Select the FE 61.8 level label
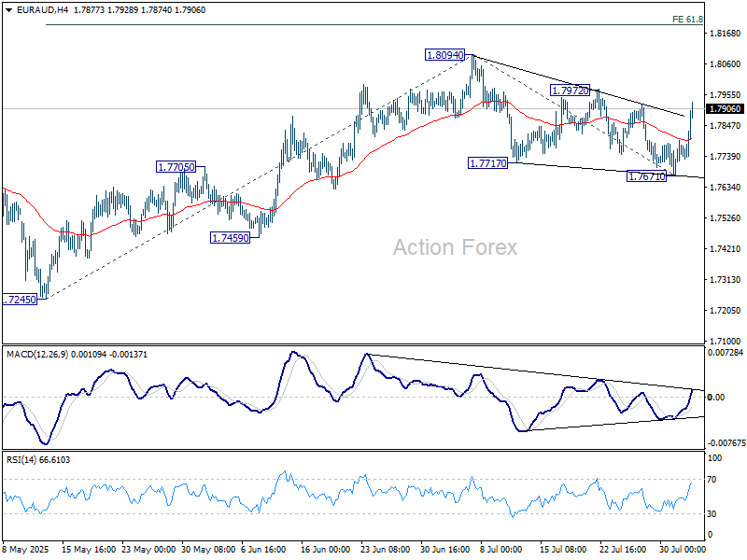This screenshot has width=747, height=560. coord(687,19)
